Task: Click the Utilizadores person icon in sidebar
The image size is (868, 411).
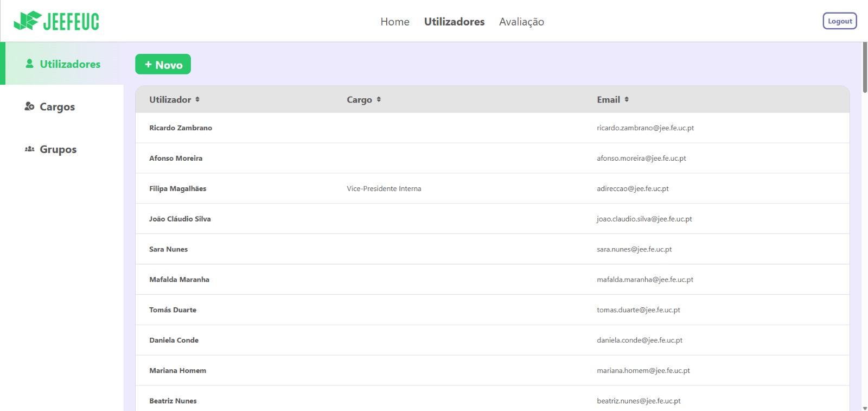Action: [30, 64]
